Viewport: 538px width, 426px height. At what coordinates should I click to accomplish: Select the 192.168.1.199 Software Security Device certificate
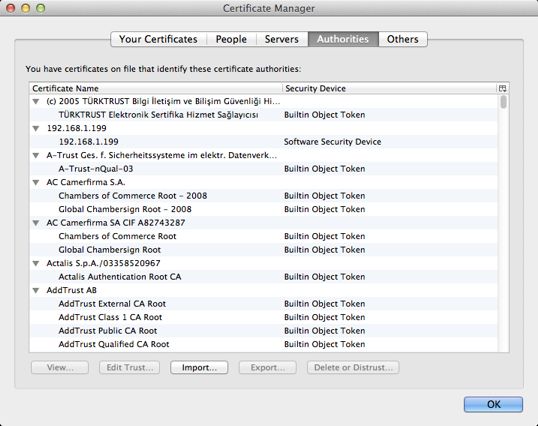264,142
